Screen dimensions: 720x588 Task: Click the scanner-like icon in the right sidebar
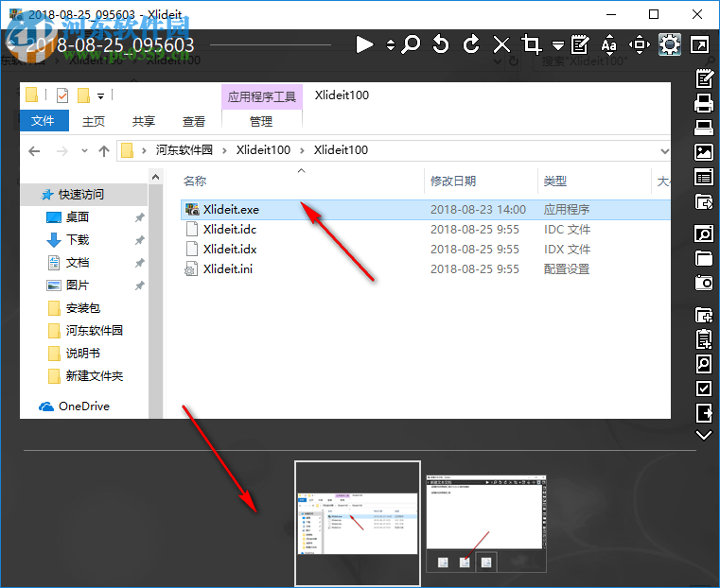click(x=704, y=128)
